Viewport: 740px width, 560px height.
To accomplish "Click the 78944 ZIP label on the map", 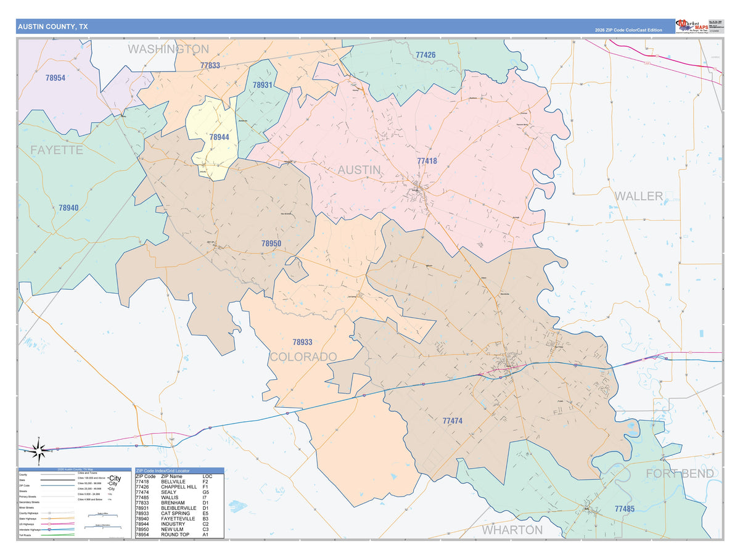I will click(x=219, y=138).
